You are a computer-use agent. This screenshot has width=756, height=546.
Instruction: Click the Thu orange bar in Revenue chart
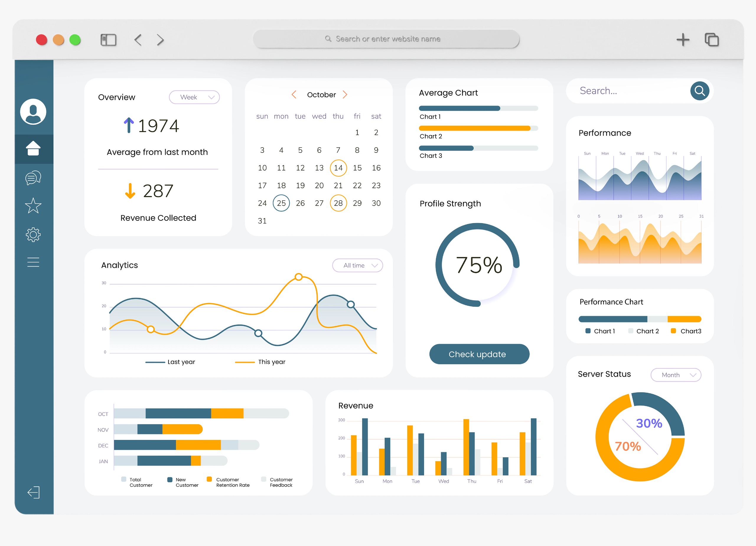(x=466, y=447)
